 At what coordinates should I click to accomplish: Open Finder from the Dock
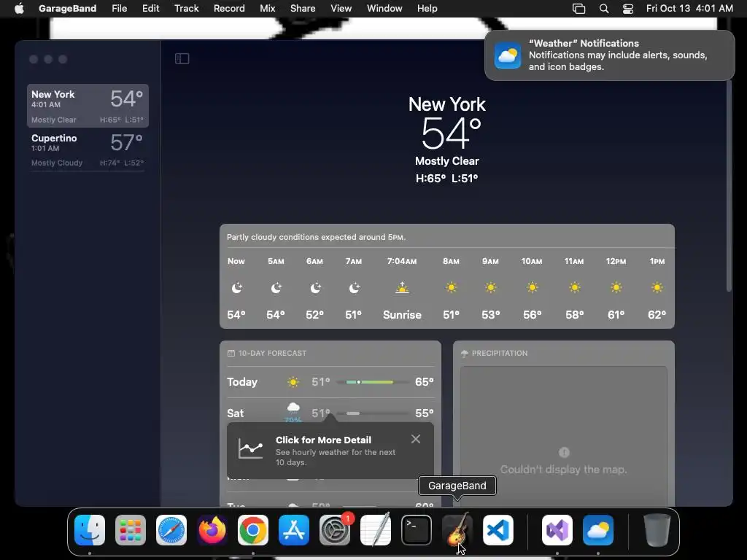tap(90, 530)
